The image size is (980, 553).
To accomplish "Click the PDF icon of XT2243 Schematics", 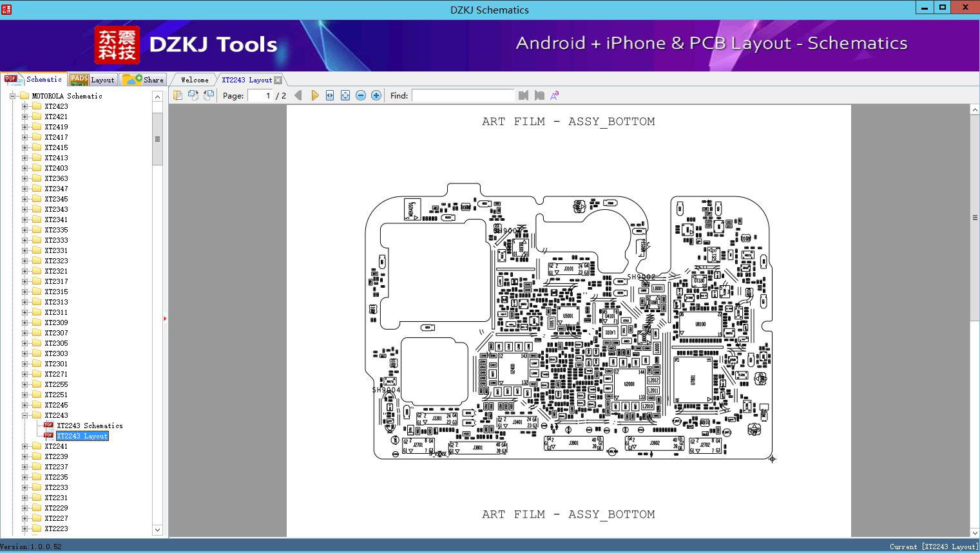I will pyautogui.click(x=48, y=425).
